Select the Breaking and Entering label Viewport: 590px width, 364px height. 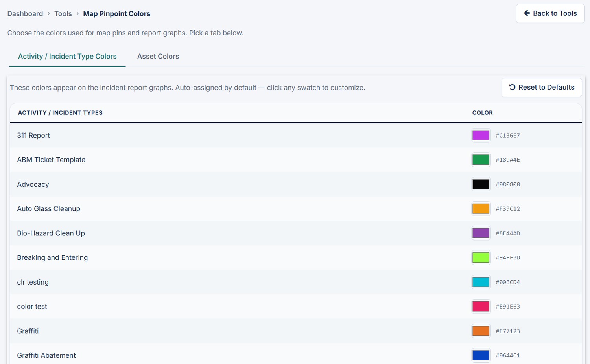click(x=52, y=257)
